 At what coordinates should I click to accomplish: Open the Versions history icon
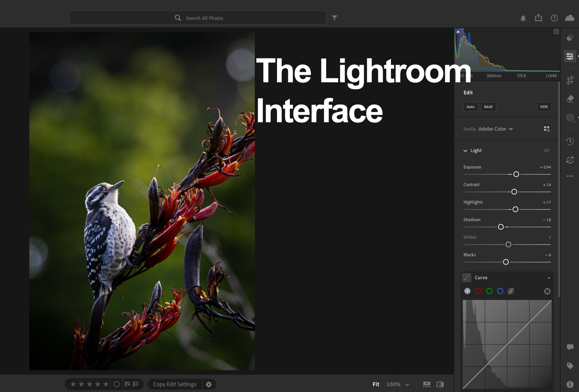[570, 141]
